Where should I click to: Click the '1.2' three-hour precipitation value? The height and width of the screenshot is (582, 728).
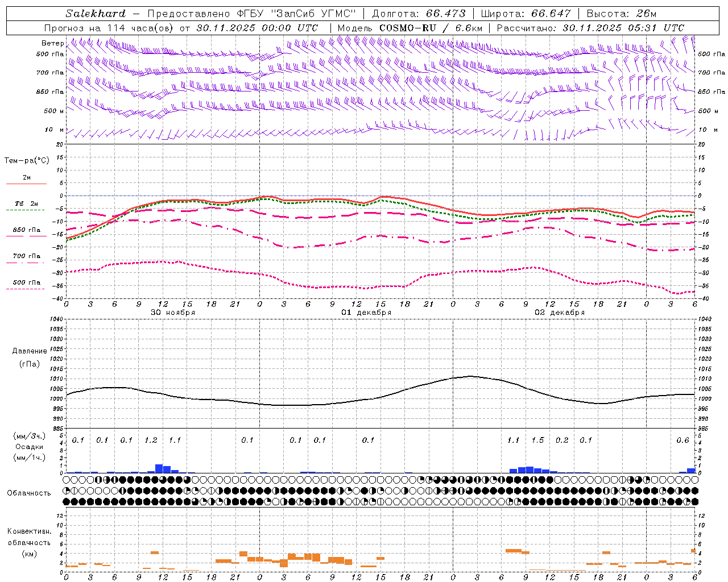151,440
